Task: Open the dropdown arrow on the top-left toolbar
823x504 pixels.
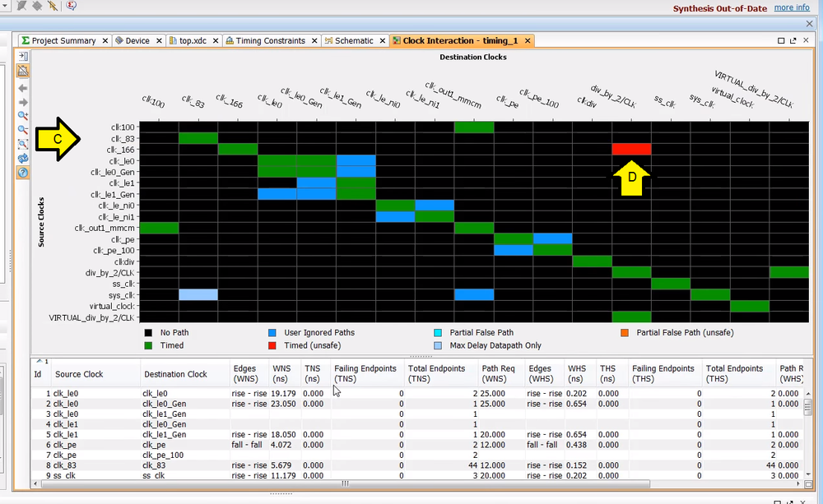Action: pos(4,5)
